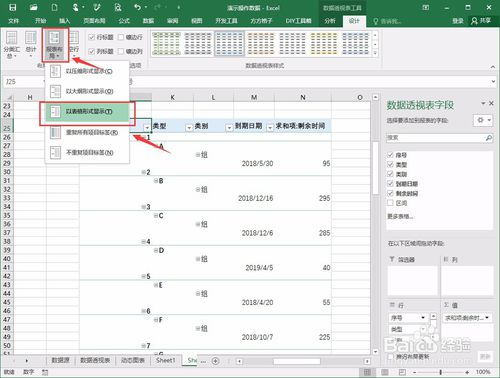This screenshot has width=500, height=378.
Task: Open the ribbon display options icon in the title bar
Action: click(426, 7)
